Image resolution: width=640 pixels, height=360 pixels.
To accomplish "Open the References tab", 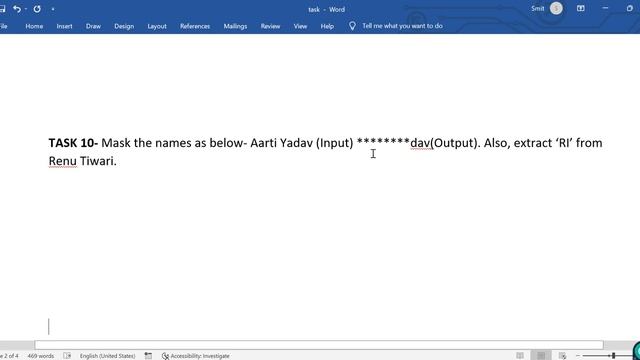I will 195,26.
